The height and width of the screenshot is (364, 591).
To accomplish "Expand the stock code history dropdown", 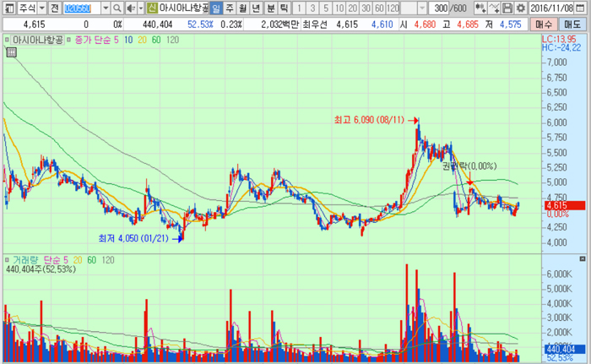I will click(105, 8).
